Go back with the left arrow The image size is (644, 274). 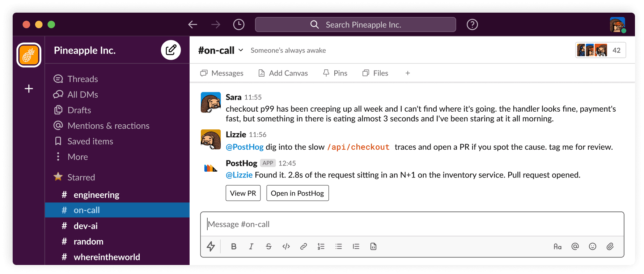tap(192, 25)
